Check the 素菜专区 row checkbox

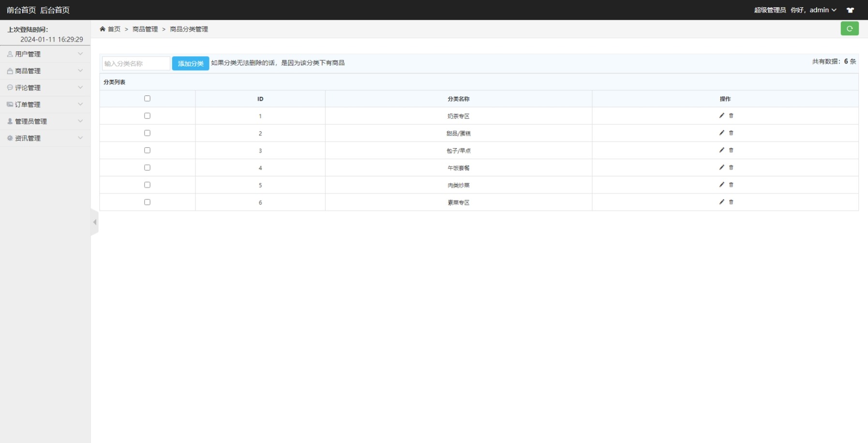[x=147, y=202]
